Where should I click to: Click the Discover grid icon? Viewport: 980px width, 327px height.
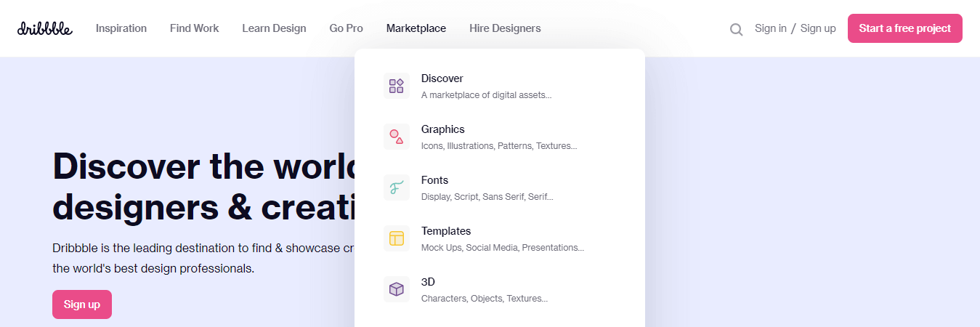[397, 86]
